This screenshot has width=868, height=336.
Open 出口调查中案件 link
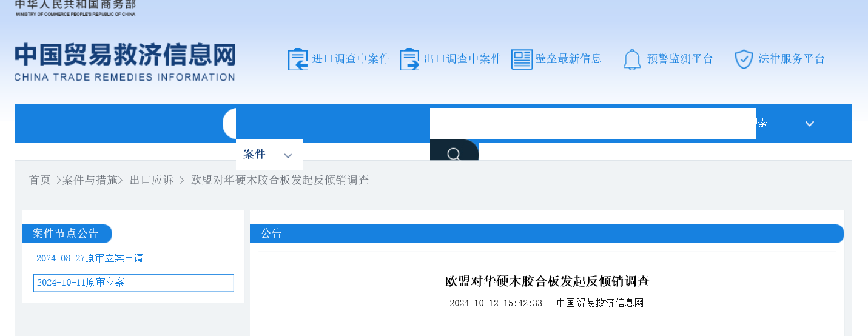pos(462,59)
